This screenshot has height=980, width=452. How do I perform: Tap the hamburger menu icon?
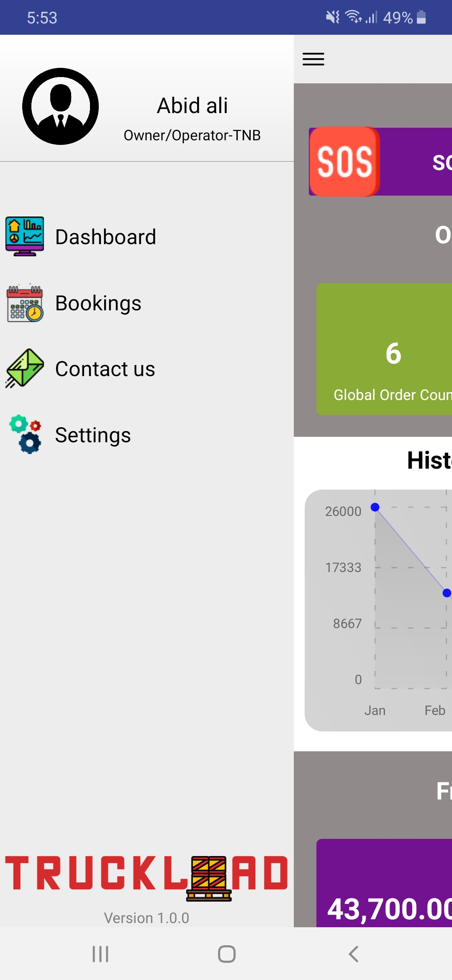pos(313,59)
